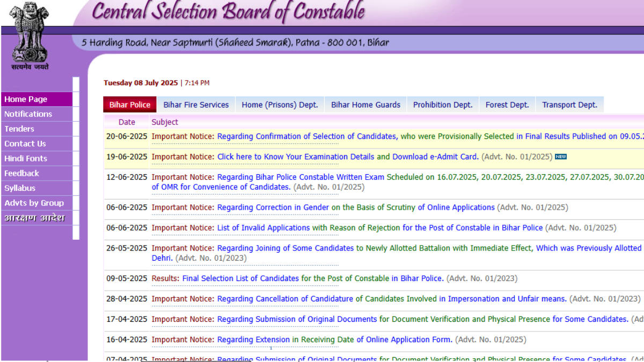
Task: Open the Home Page menu item
Action: 36,99
